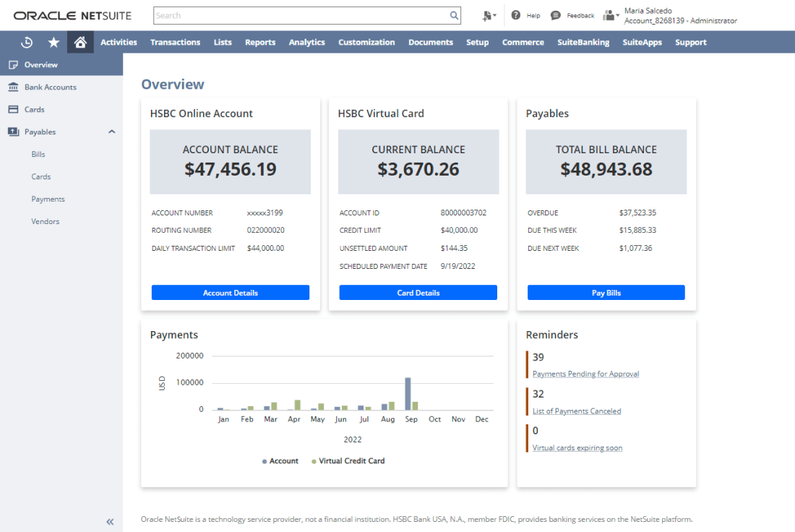Click the Bank Accounts building icon
The width and height of the screenshot is (795, 532).
tap(13, 87)
